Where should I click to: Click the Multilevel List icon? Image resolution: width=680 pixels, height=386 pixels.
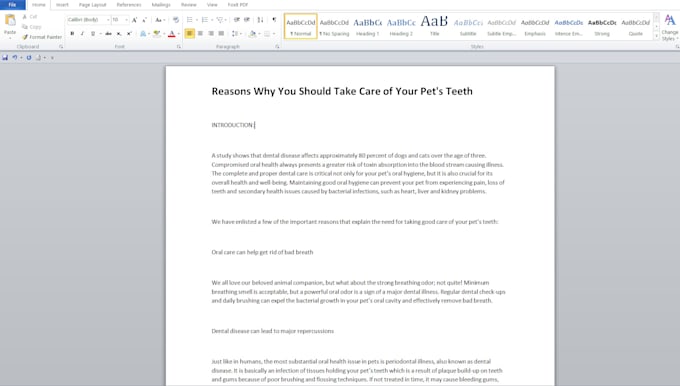coord(220,20)
